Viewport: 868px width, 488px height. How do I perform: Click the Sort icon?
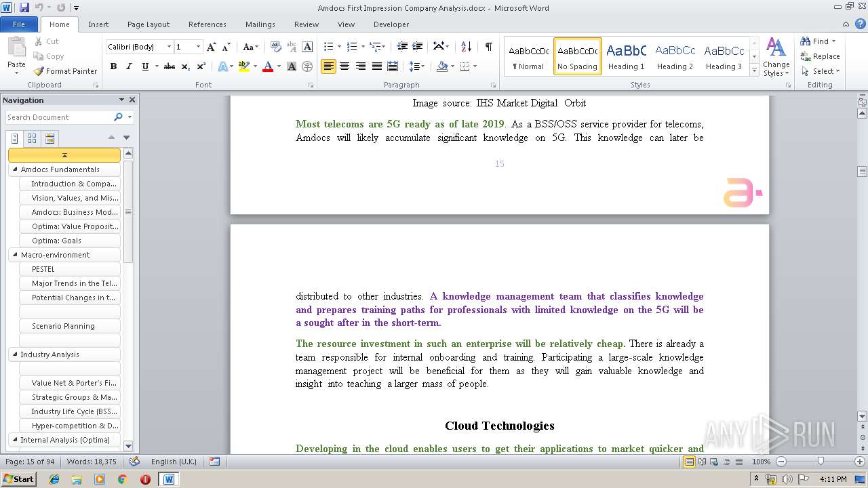tap(466, 47)
